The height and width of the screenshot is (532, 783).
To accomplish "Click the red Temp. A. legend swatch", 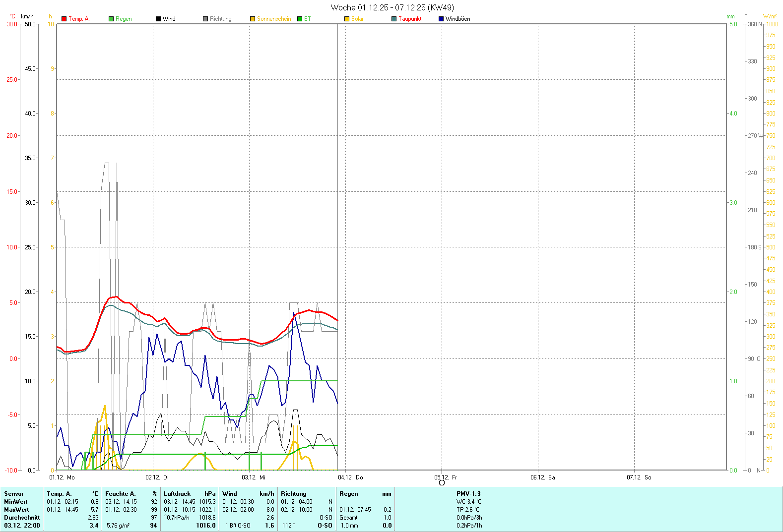I will pos(64,19).
